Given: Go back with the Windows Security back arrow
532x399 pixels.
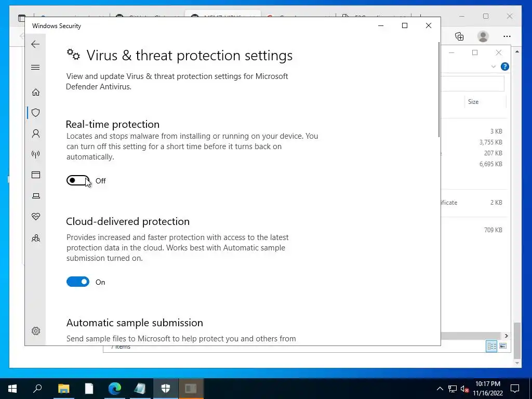Looking at the screenshot, I should coord(35,44).
